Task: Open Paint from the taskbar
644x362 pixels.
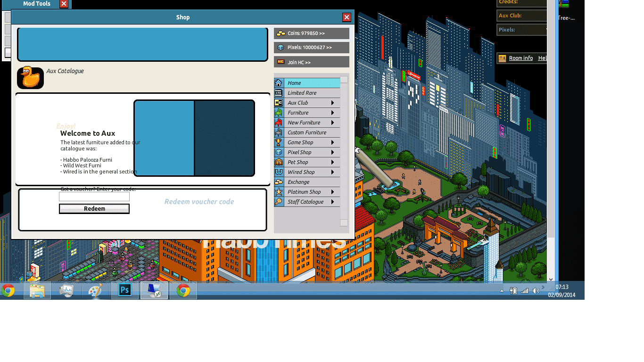Action: pos(96,290)
